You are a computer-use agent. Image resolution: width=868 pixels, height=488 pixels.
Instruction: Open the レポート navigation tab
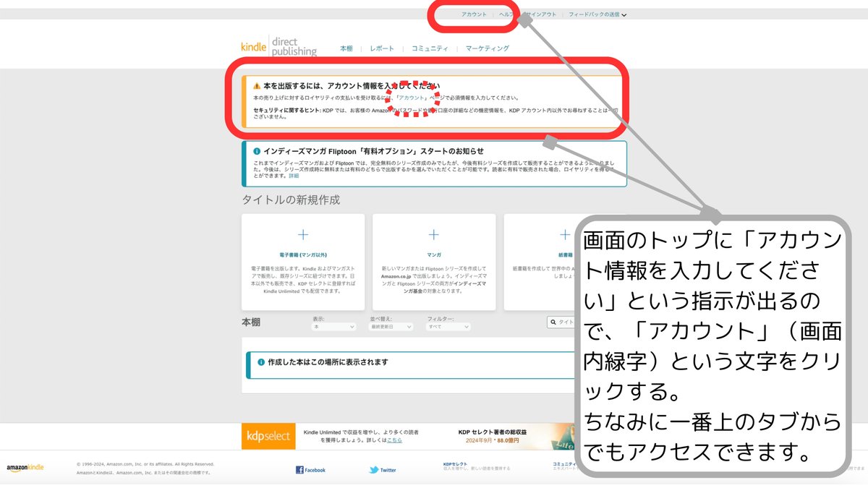click(x=382, y=48)
